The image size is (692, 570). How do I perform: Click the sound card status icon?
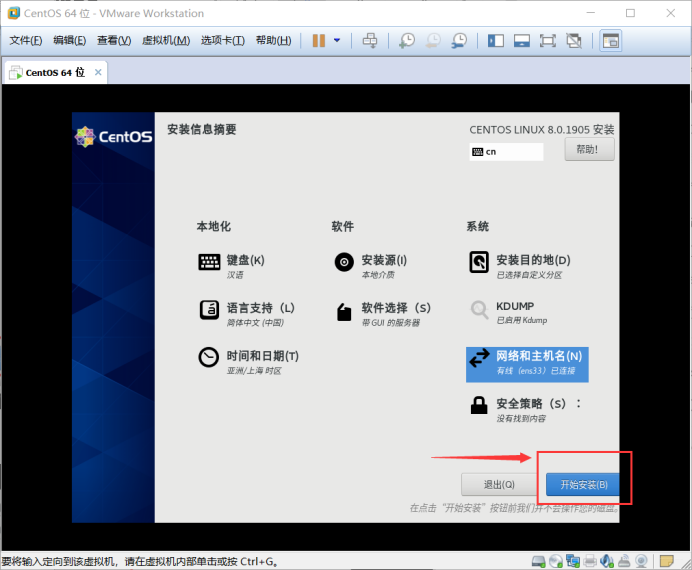pyautogui.click(x=607, y=561)
